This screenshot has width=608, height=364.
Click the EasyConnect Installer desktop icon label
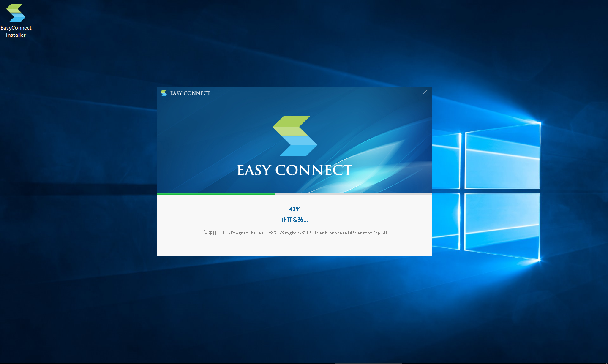click(16, 31)
